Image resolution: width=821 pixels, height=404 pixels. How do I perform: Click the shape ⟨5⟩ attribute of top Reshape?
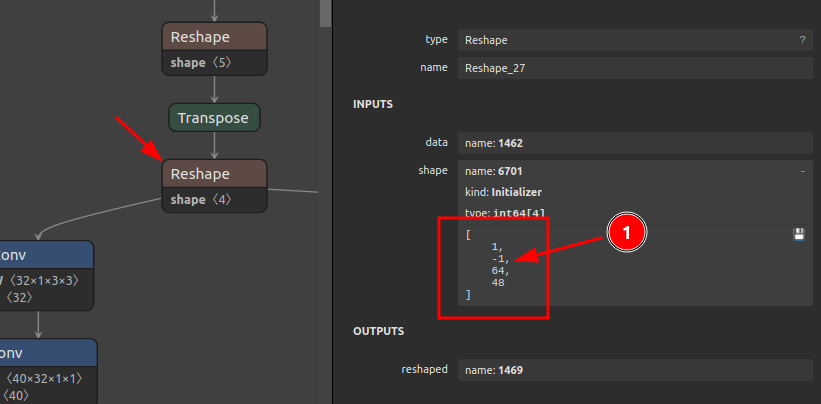pyautogui.click(x=201, y=63)
